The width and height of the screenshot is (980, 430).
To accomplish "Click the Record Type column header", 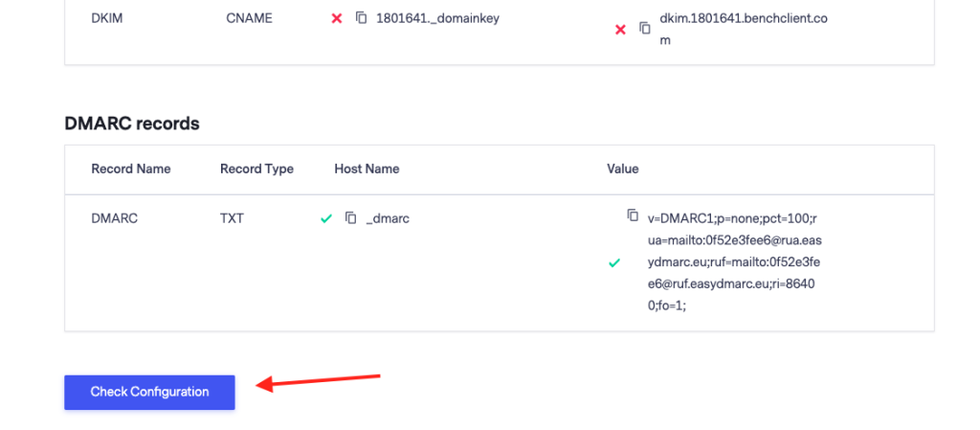I will [256, 169].
